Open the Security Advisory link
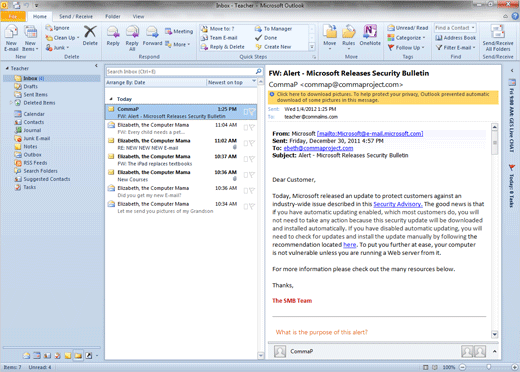This screenshot has height=372, width=520. [x=398, y=204]
